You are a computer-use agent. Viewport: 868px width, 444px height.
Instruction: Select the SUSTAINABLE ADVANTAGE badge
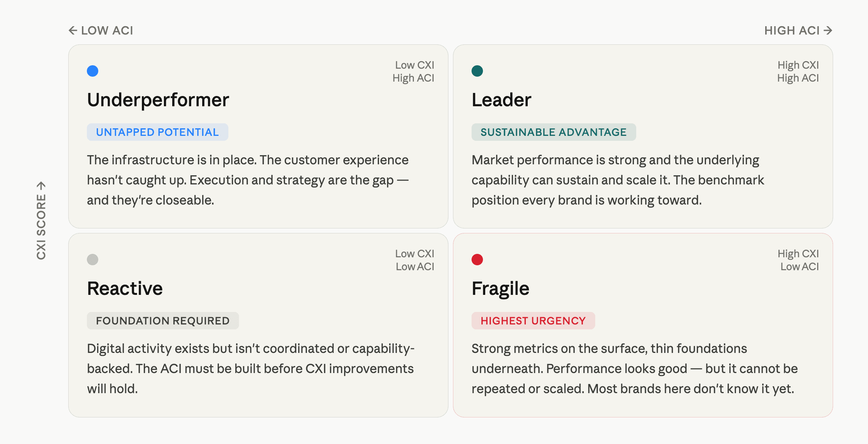(554, 132)
